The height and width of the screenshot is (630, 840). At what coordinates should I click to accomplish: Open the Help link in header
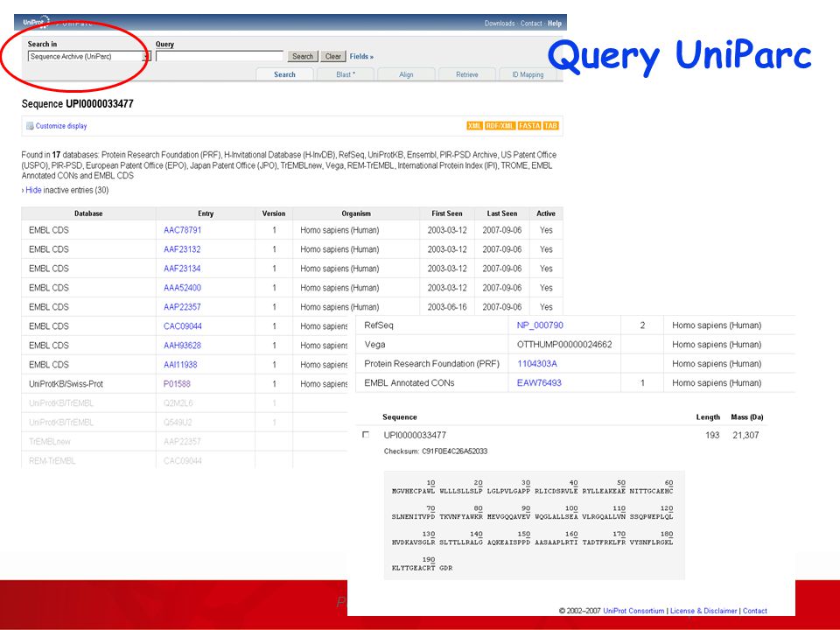coord(555,24)
